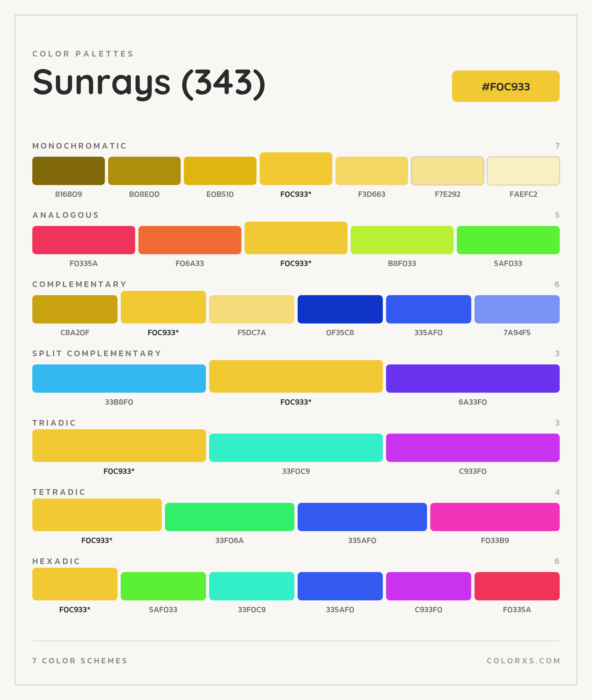Screen dimensions: 592x700
Task: Select the F5DC7A complementary swatch
Action: pos(252,309)
